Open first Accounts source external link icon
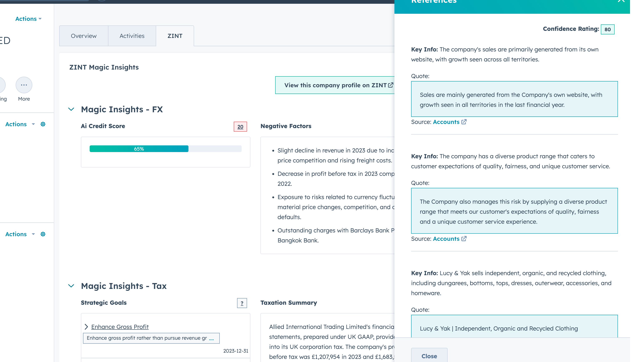The image size is (644, 362). 464,122
